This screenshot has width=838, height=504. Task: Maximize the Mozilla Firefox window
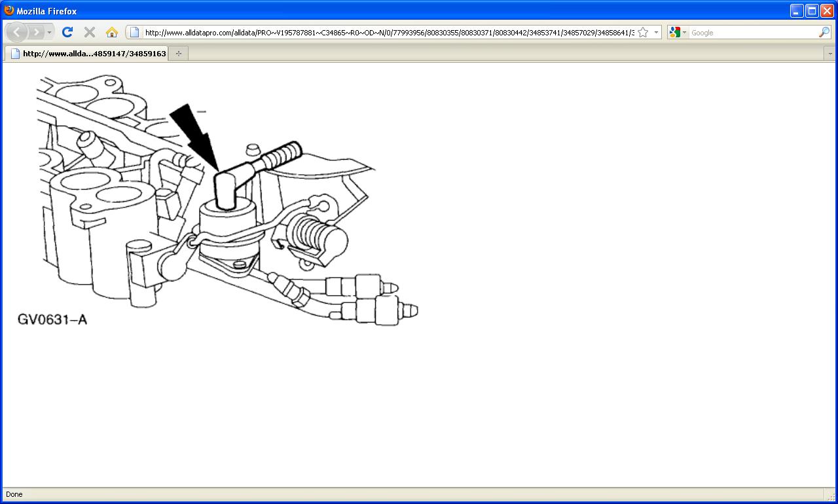[812, 10]
